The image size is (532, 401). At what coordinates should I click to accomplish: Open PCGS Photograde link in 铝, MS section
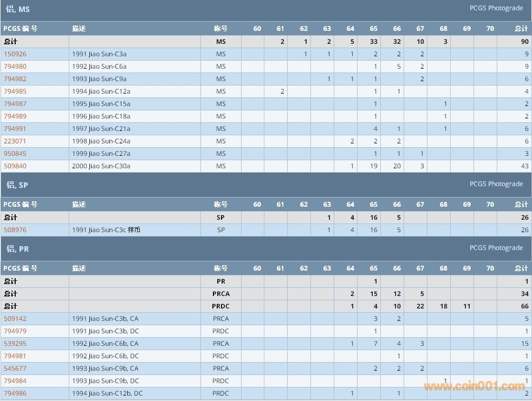coord(496,8)
